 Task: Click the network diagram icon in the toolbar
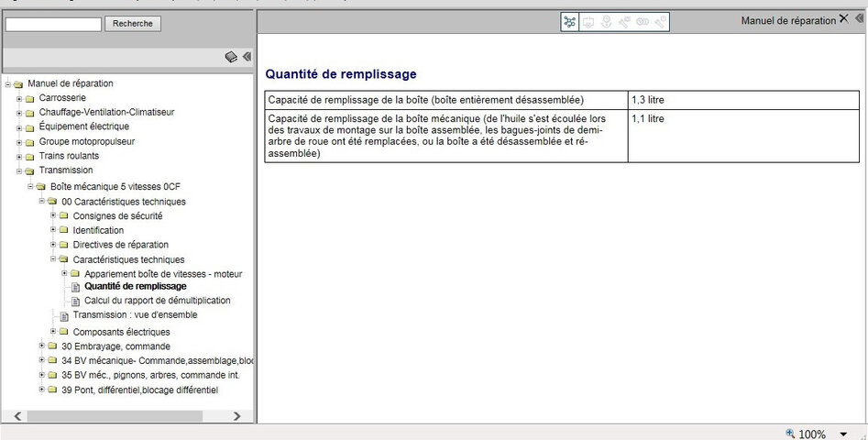click(569, 22)
